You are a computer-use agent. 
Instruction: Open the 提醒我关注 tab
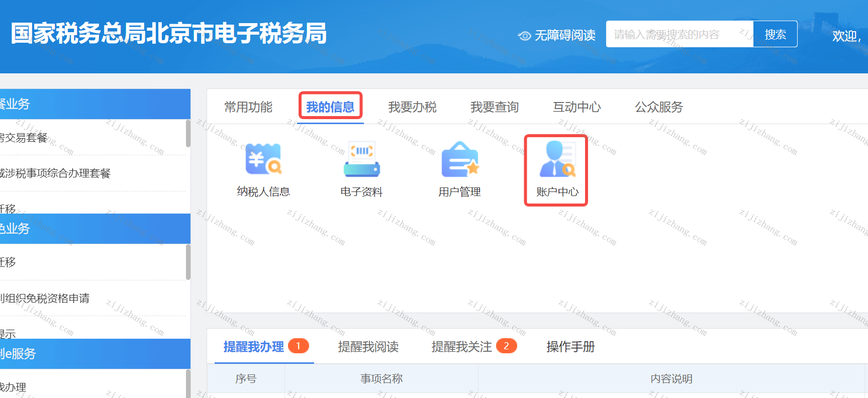[461, 347]
